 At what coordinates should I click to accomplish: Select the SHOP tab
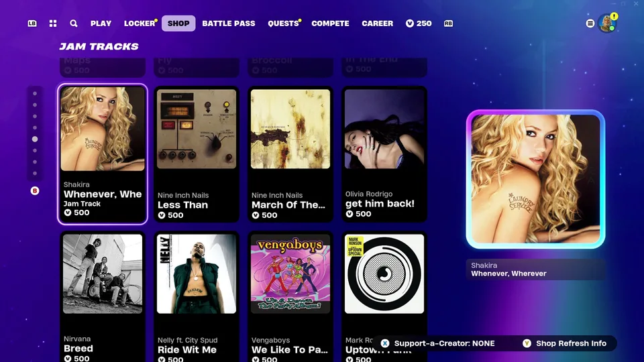[178, 23]
